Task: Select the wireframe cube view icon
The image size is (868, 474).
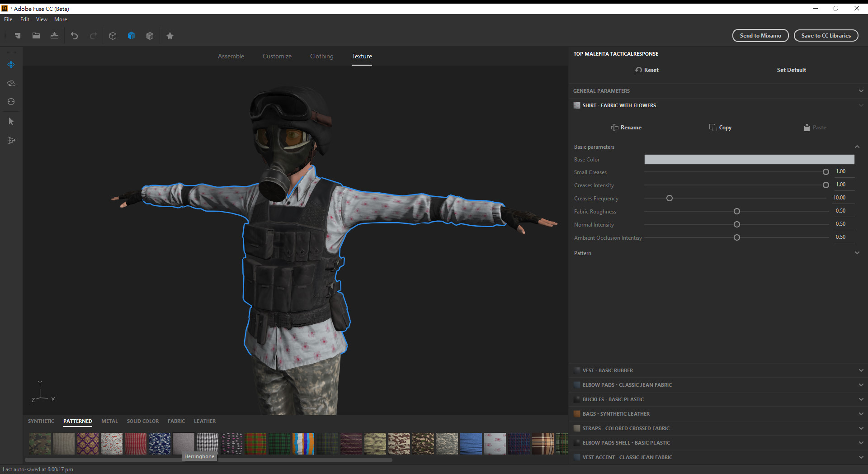Action: tap(113, 36)
